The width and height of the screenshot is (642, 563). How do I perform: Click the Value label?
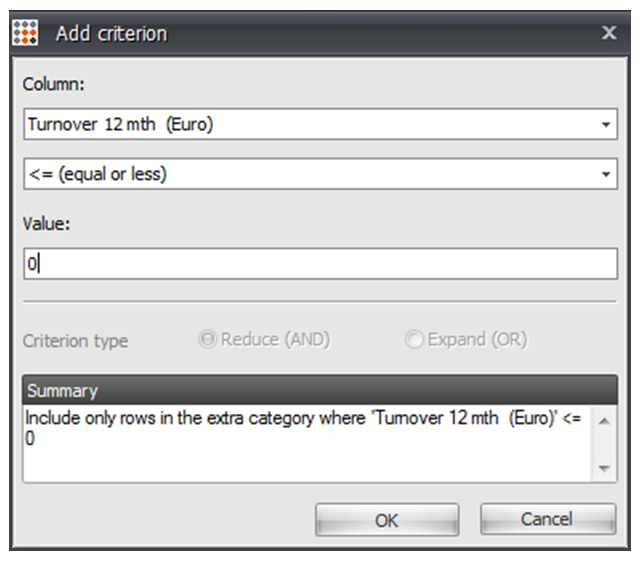[x=47, y=224]
